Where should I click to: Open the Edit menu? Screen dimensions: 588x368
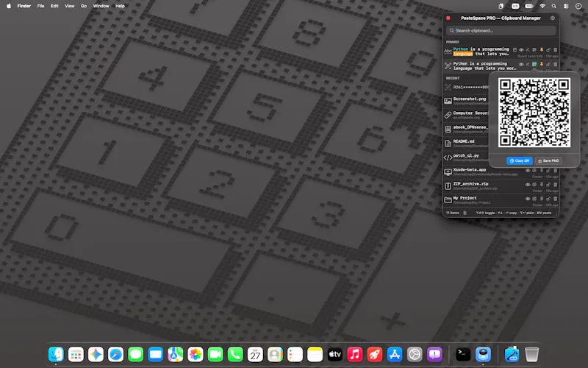(x=54, y=6)
